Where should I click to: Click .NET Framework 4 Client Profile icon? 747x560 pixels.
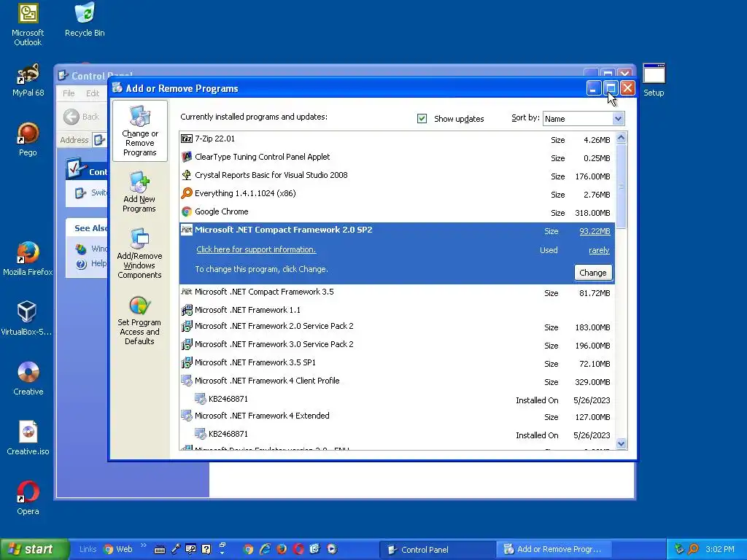tap(187, 381)
